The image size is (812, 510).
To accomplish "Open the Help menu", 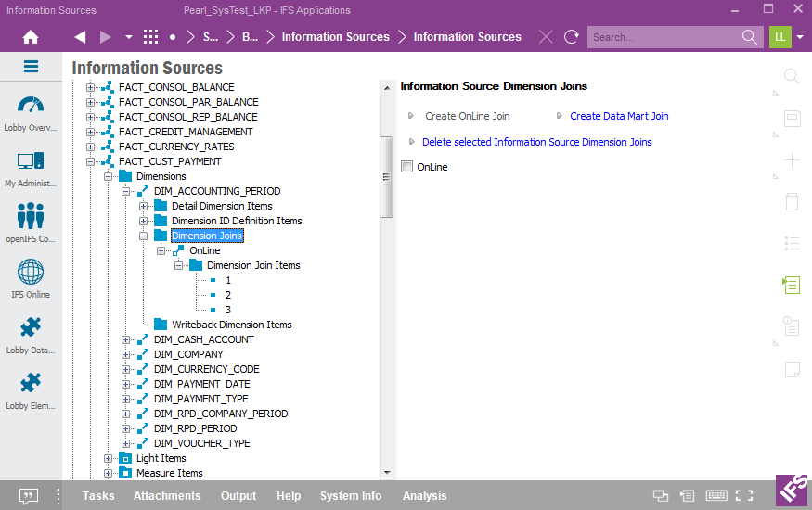I will coord(289,495).
